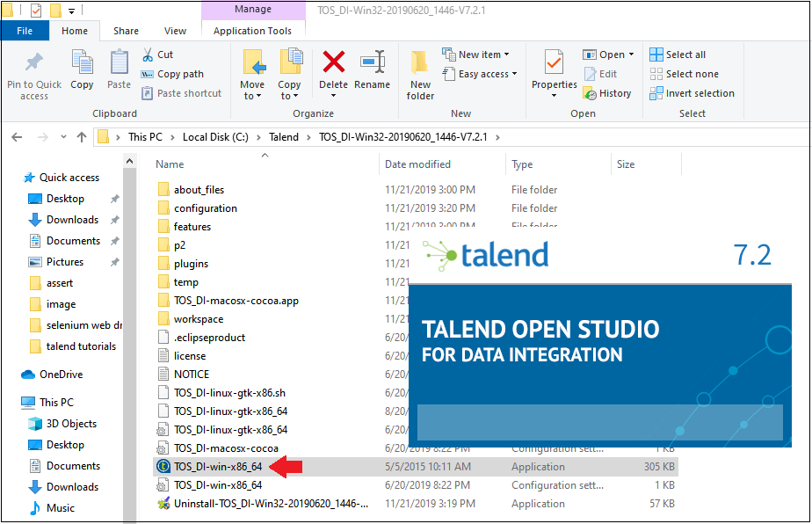Switch to the Home ribbon tab
The image size is (812, 524).
click(x=75, y=31)
